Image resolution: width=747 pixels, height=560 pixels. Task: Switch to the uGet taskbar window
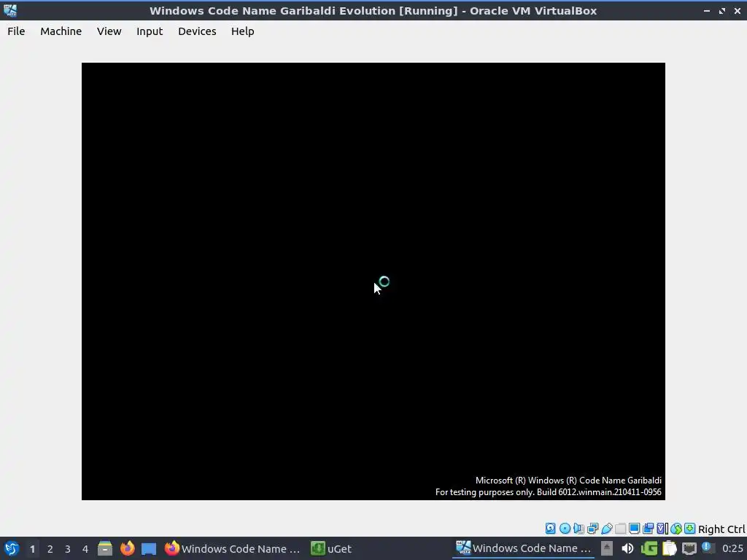332,548
